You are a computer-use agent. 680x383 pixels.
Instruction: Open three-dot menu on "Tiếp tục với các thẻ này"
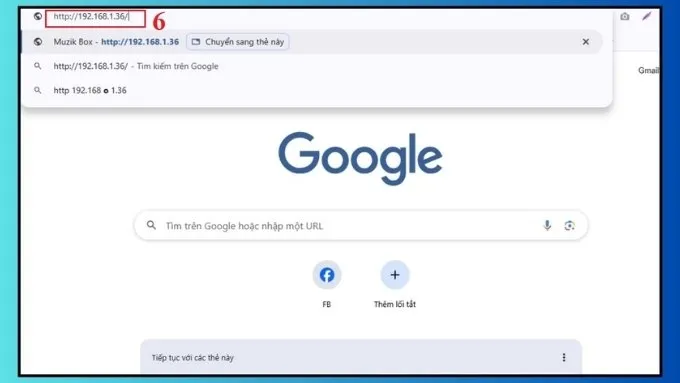click(x=564, y=357)
